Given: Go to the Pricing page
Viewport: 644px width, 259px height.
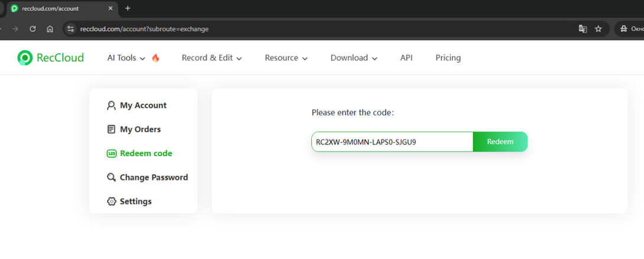Looking at the screenshot, I should [x=448, y=58].
